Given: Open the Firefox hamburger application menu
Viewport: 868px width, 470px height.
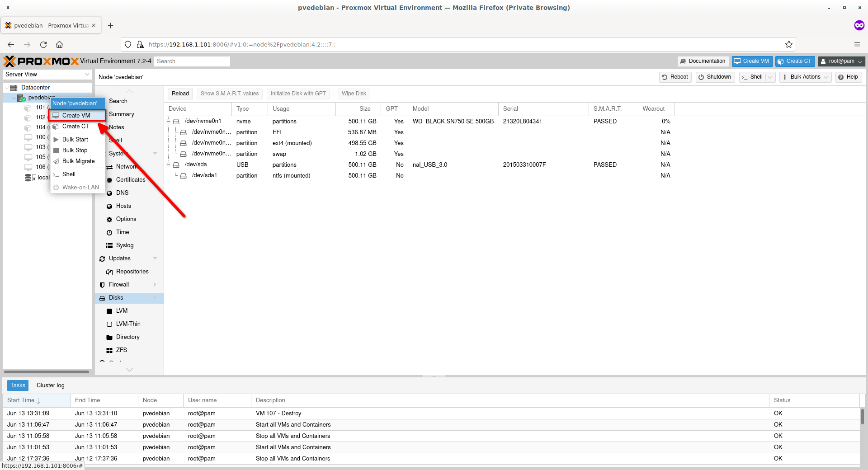Looking at the screenshot, I should [857, 44].
